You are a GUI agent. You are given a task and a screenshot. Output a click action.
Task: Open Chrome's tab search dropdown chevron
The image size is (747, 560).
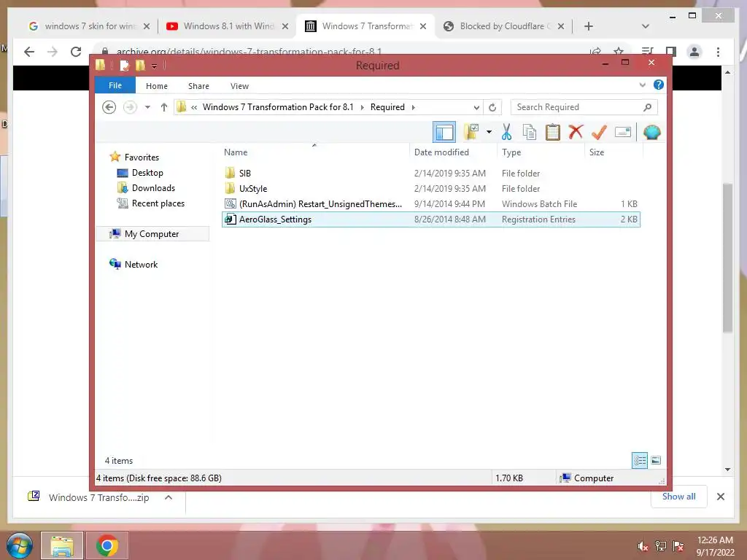(645, 26)
